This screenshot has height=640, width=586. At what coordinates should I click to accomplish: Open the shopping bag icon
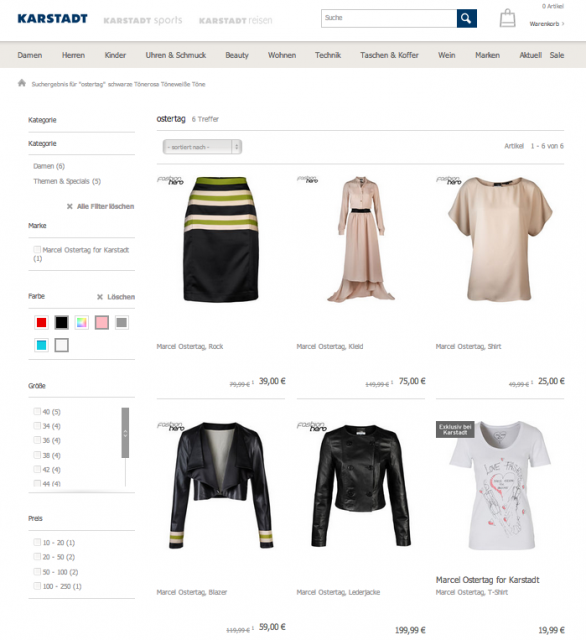(507, 18)
